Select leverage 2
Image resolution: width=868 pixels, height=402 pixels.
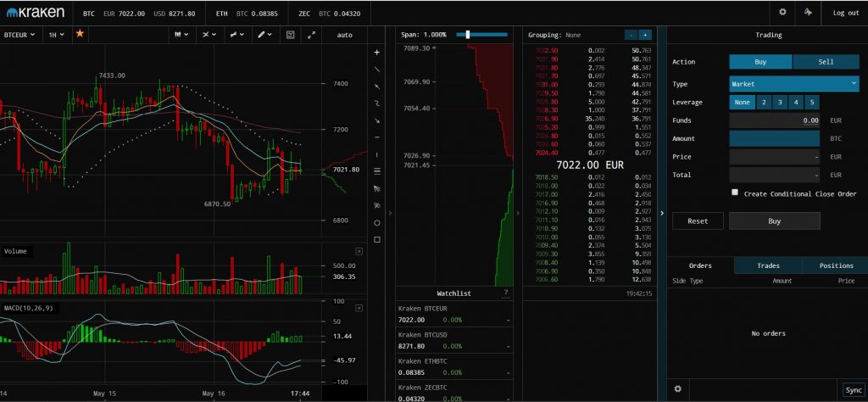[764, 103]
